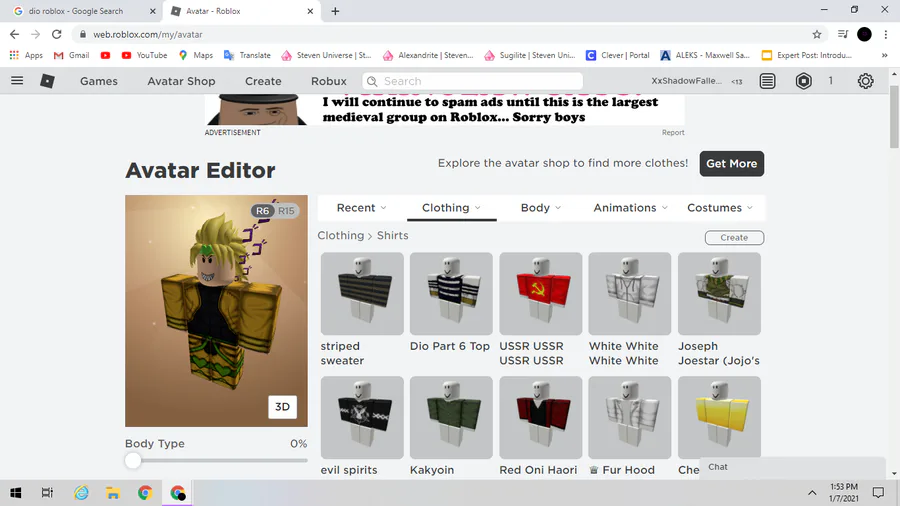Report the advertisement
This screenshot has width=900, height=506.
pos(673,133)
